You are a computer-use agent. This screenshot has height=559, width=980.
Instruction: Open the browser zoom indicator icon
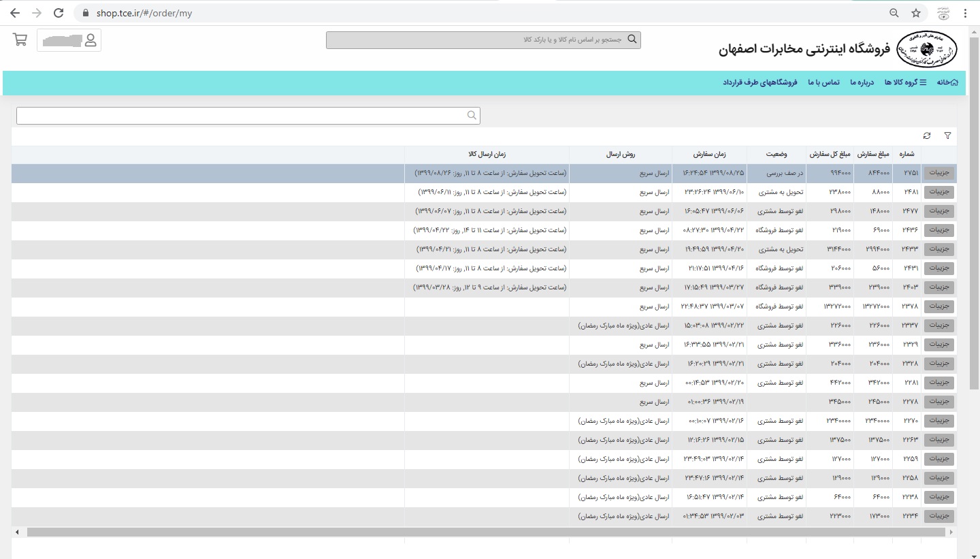tap(894, 13)
